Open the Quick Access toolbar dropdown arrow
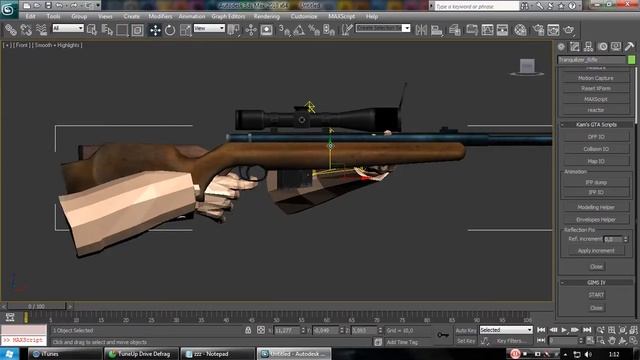 tap(98, 6)
